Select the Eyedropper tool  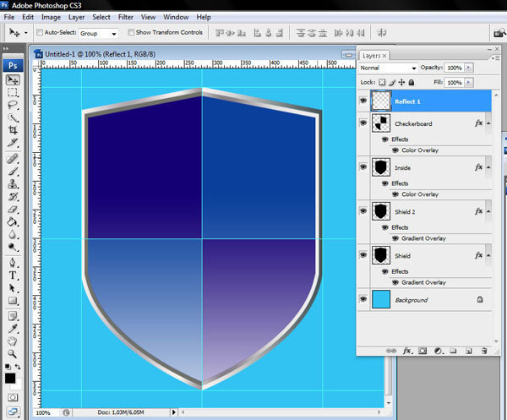13,329
